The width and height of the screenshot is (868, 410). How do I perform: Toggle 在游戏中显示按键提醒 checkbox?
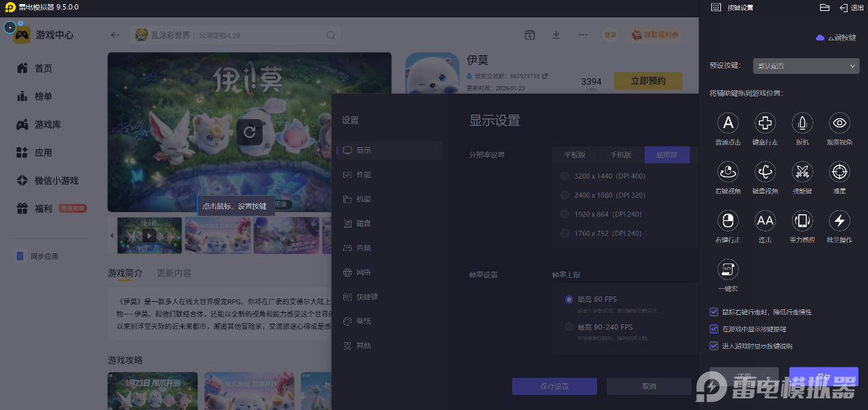[x=714, y=329]
